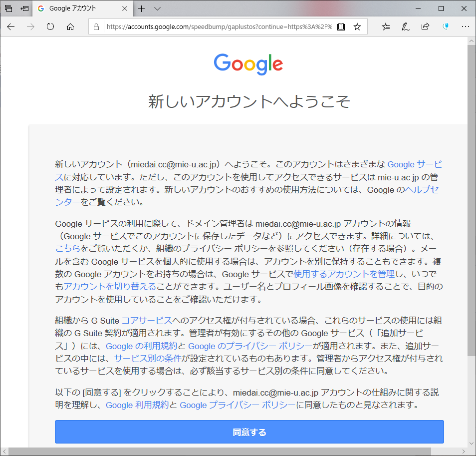Click the horizontal scrollbar right arrow
476x456 pixels.
(464, 452)
